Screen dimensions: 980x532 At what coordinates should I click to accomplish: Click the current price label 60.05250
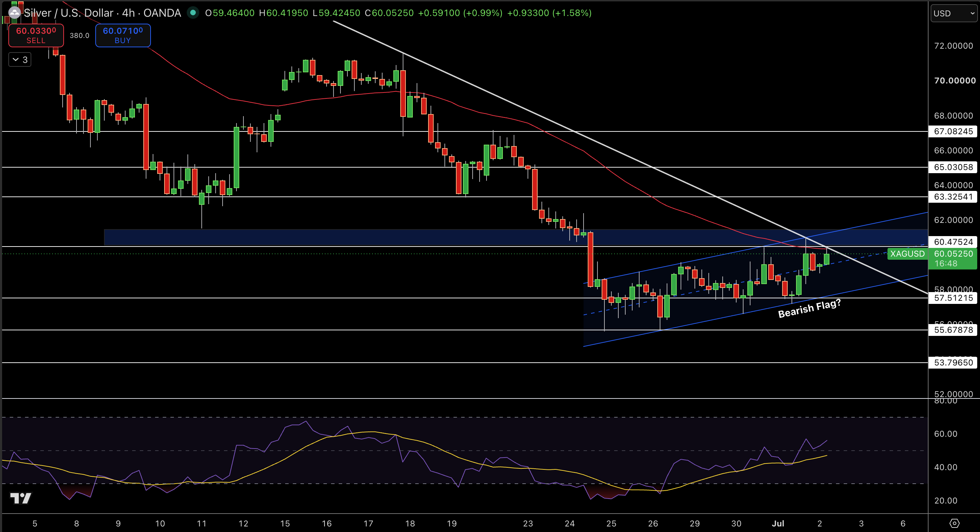pos(953,253)
